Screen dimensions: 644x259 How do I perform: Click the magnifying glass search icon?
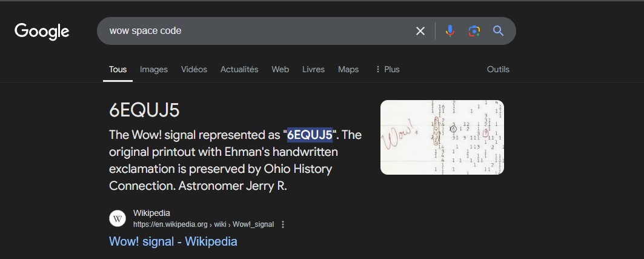(498, 31)
